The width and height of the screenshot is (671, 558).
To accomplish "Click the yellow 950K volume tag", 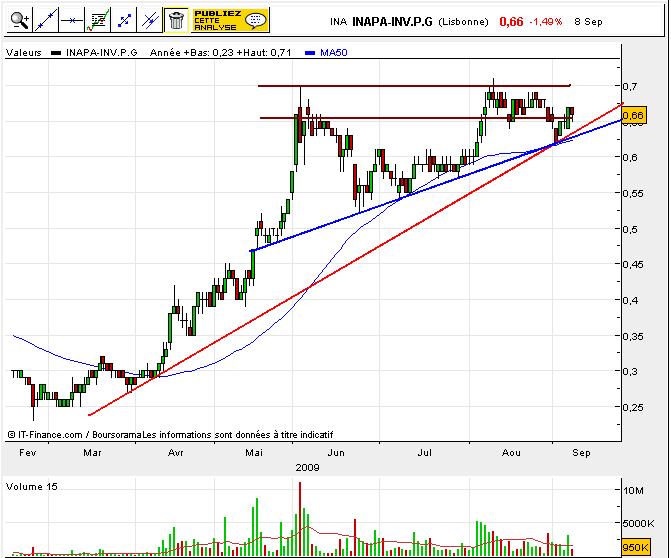I will tap(636, 547).
